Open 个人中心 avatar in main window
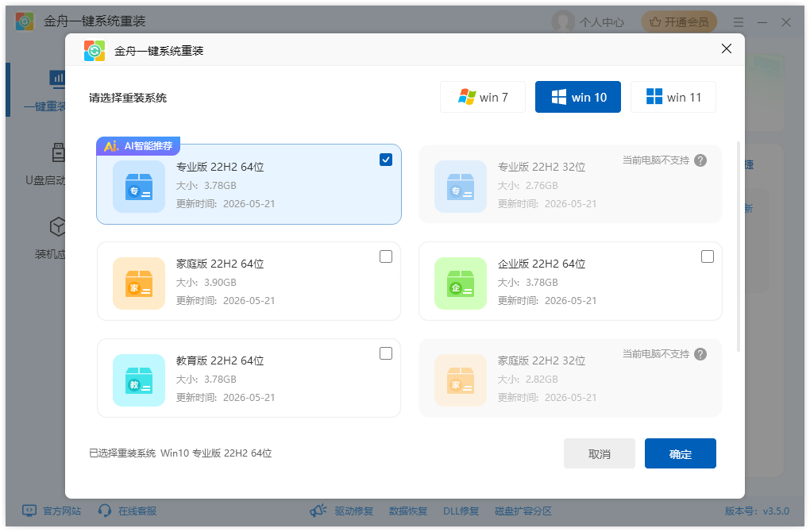The width and height of the screenshot is (810, 532). pos(563,21)
